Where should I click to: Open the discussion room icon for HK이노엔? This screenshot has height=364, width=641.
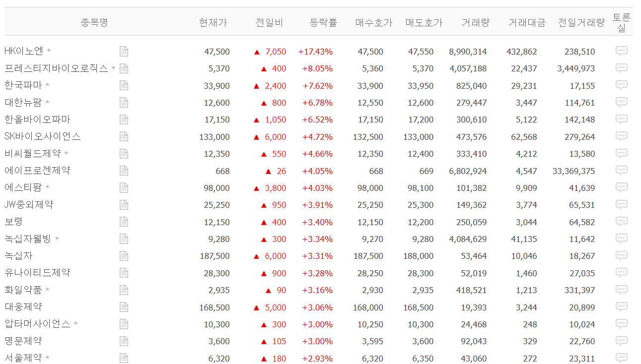coord(622,51)
